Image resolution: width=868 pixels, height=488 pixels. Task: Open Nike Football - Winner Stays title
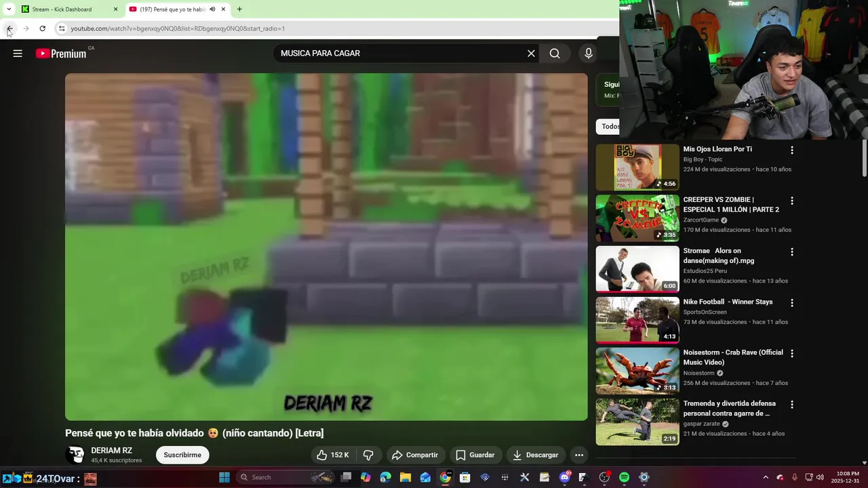click(728, 302)
